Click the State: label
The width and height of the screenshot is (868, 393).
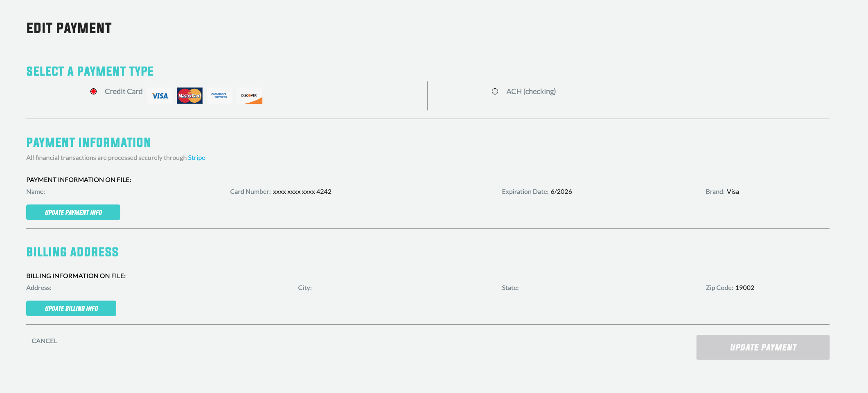(510, 288)
